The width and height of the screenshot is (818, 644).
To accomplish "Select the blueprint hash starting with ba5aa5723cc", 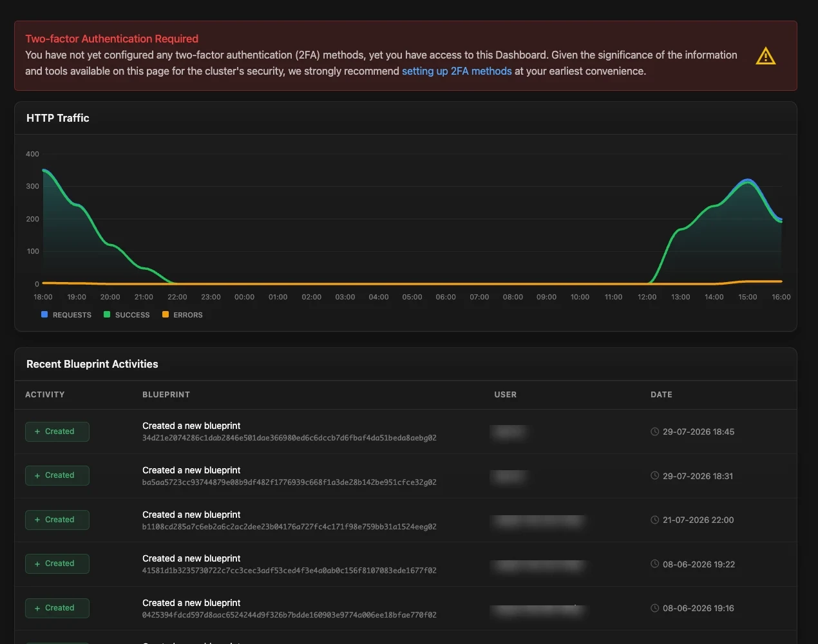I will tap(289, 482).
